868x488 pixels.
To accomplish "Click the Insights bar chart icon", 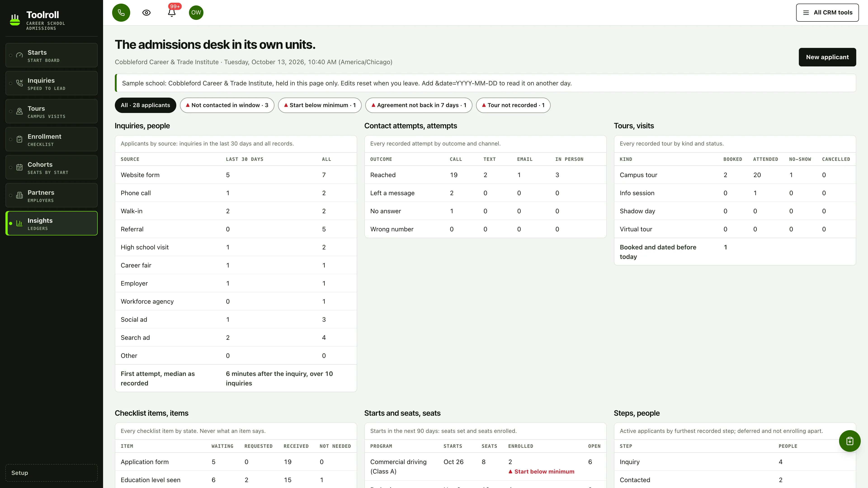I will pyautogui.click(x=19, y=223).
